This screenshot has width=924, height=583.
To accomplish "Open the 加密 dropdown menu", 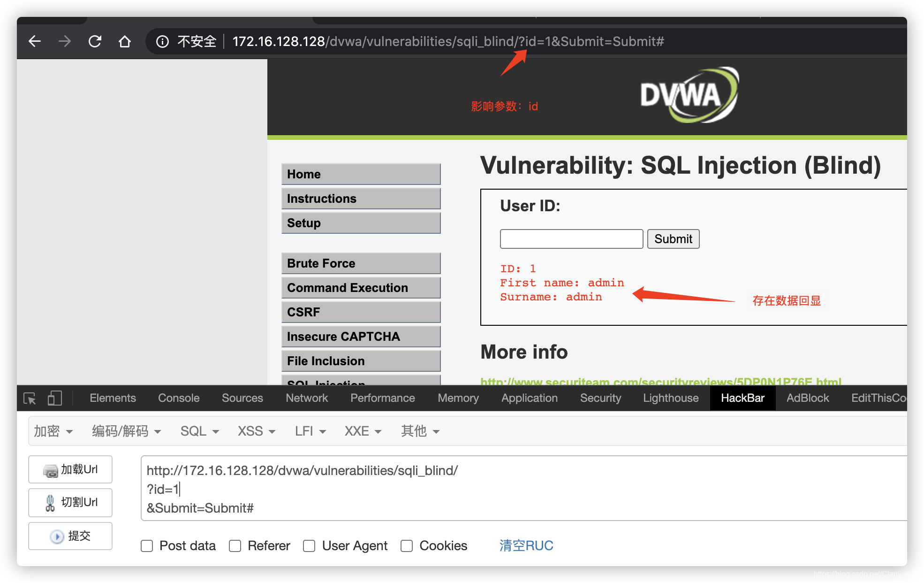I will (x=53, y=431).
